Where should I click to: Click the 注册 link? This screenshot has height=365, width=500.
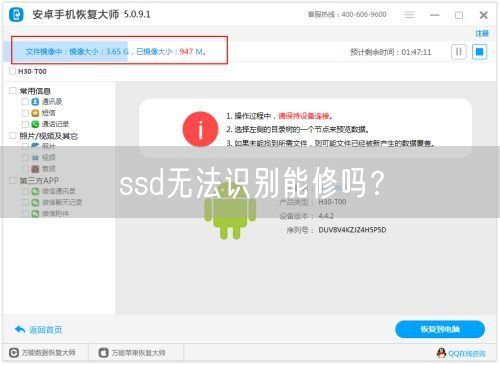(482, 33)
